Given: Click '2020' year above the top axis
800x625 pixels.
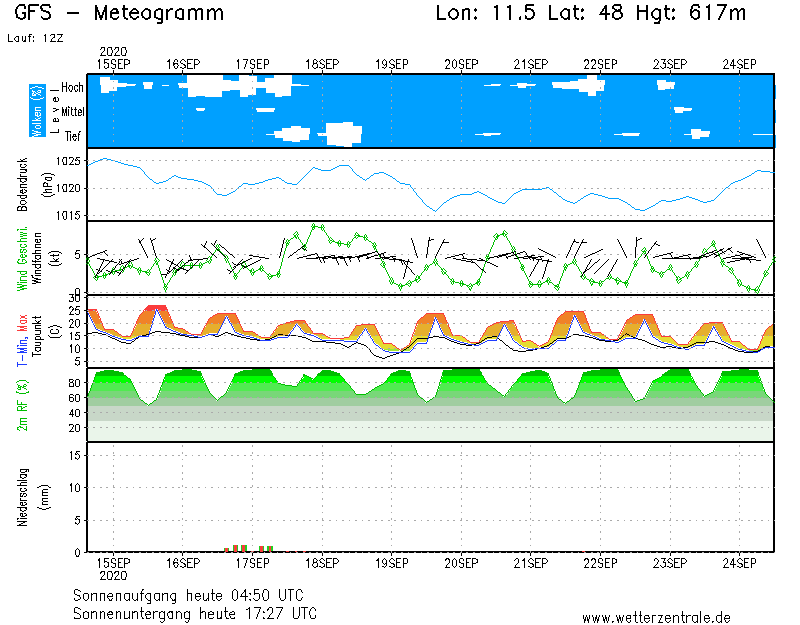Looking at the screenshot, I should click(x=113, y=52).
